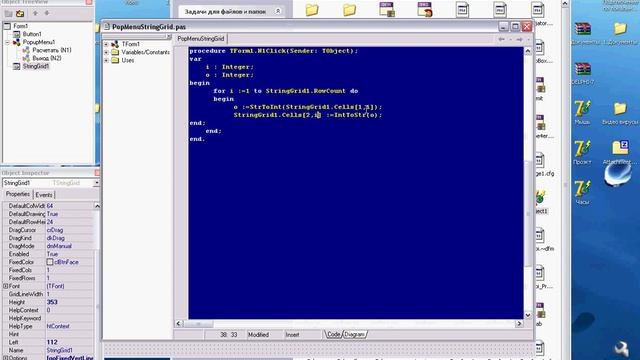Click the wrench icon at desktop corner
This screenshot has width=640, height=360.
[x=622, y=349]
